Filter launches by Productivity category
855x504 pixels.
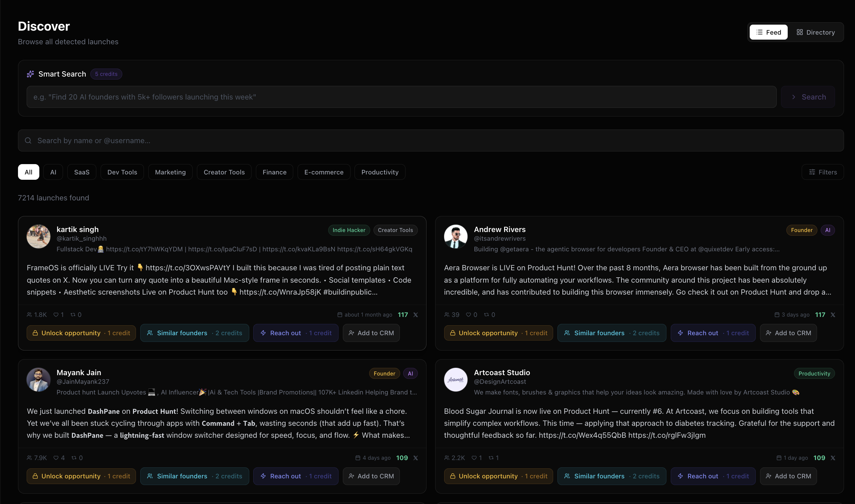380,172
